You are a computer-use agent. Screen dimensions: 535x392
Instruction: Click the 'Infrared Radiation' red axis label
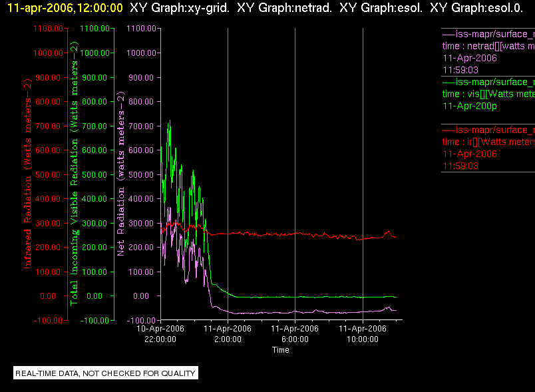[27, 174]
